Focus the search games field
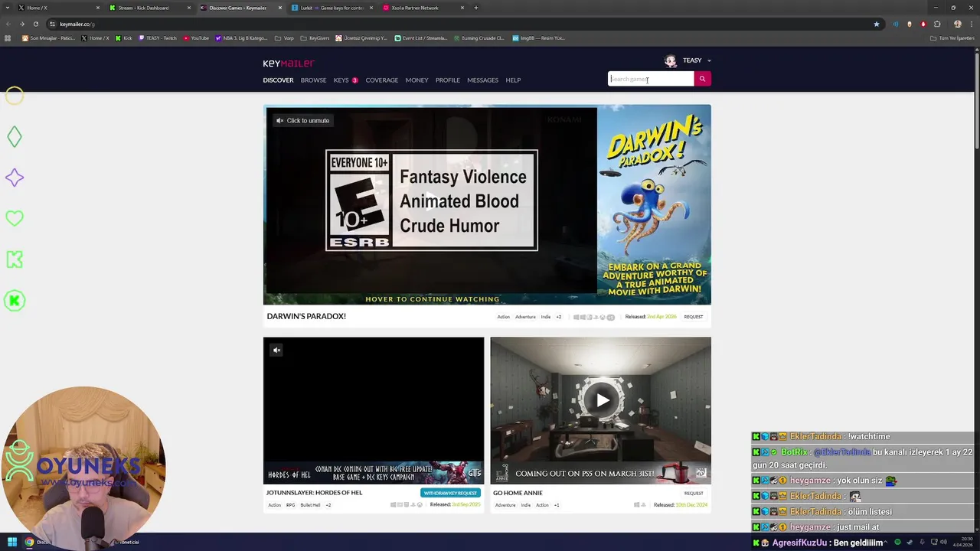980x551 pixels. (651, 79)
